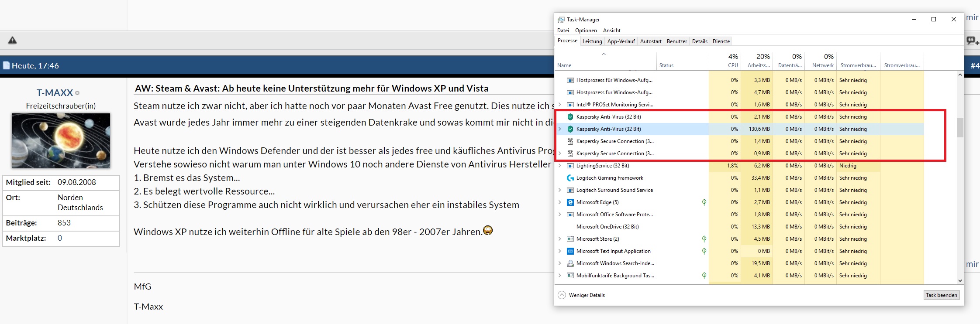The height and width of the screenshot is (324, 980).
Task: Click the green suspended leaf icon for Microsoft Store
Action: (704, 239)
